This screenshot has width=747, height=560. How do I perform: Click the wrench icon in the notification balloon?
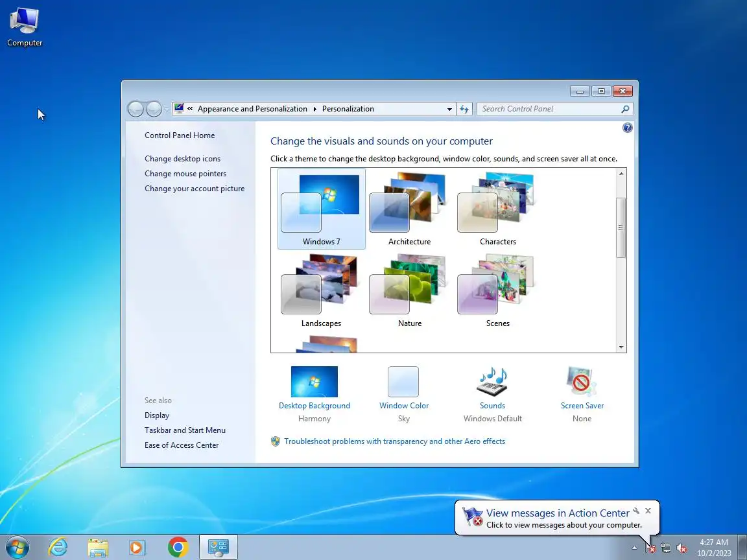636,511
